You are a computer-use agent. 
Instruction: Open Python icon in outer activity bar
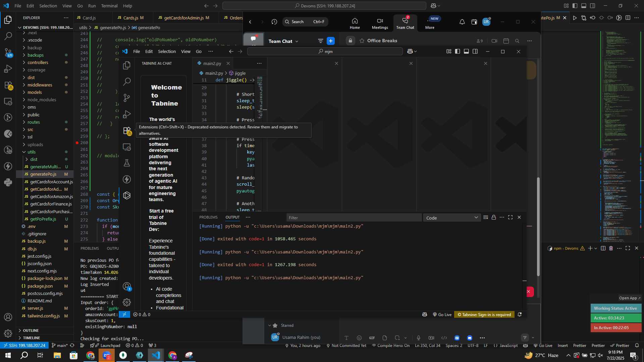click(8, 182)
